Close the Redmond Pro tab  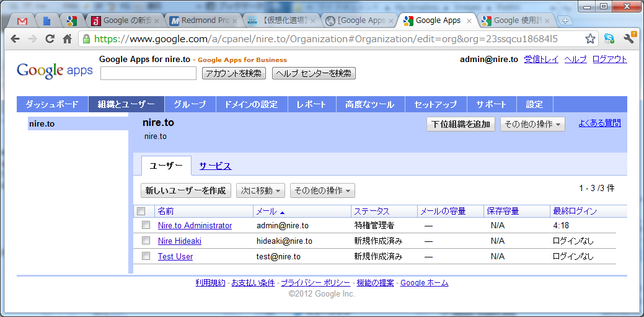coord(235,21)
